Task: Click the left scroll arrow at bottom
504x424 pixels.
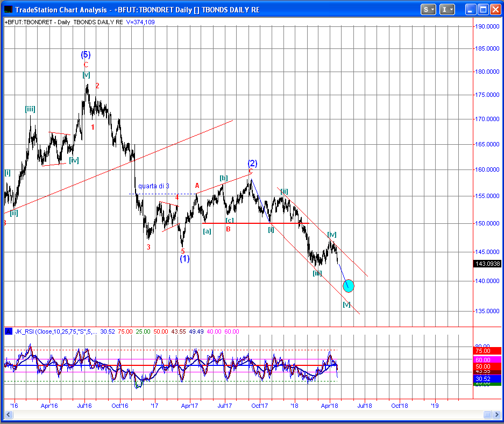Action: pyautogui.click(x=9, y=415)
